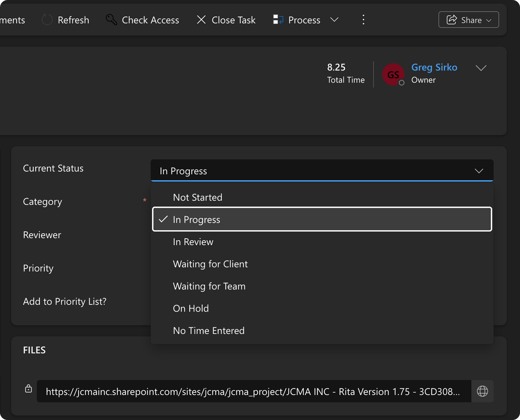Click the lock icon next to the URL field
520x420 pixels.
[28, 389]
